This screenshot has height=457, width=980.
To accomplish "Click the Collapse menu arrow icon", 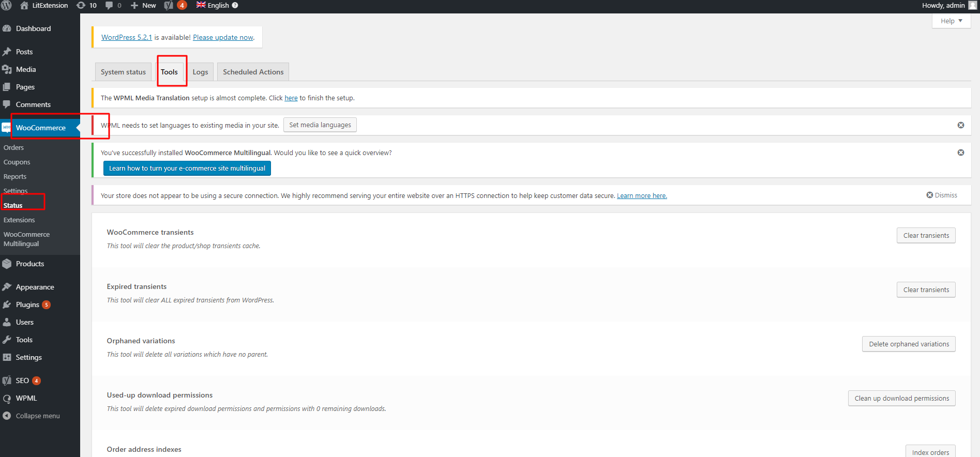I will click(x=7, y=416).
